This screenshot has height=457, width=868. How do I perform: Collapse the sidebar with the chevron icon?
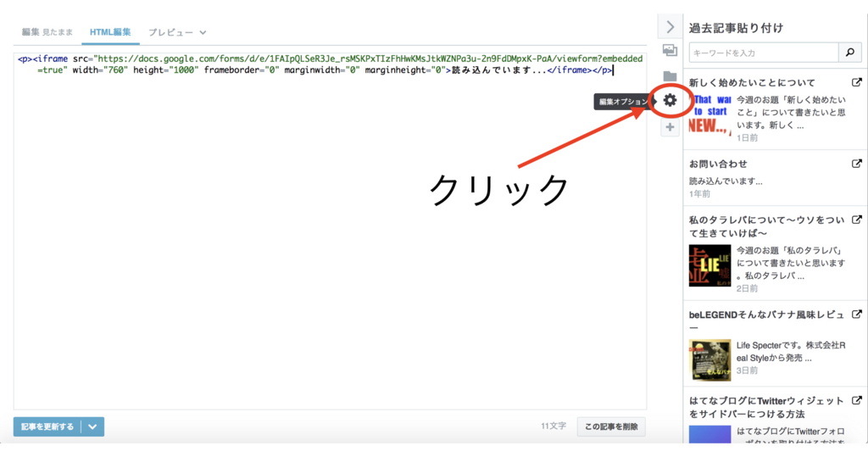[x=670, y=26]
